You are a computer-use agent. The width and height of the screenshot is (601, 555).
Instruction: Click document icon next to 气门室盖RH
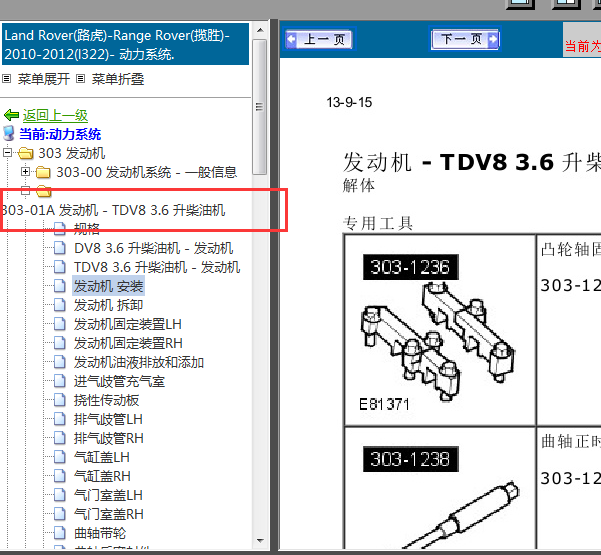click(59, 514)
